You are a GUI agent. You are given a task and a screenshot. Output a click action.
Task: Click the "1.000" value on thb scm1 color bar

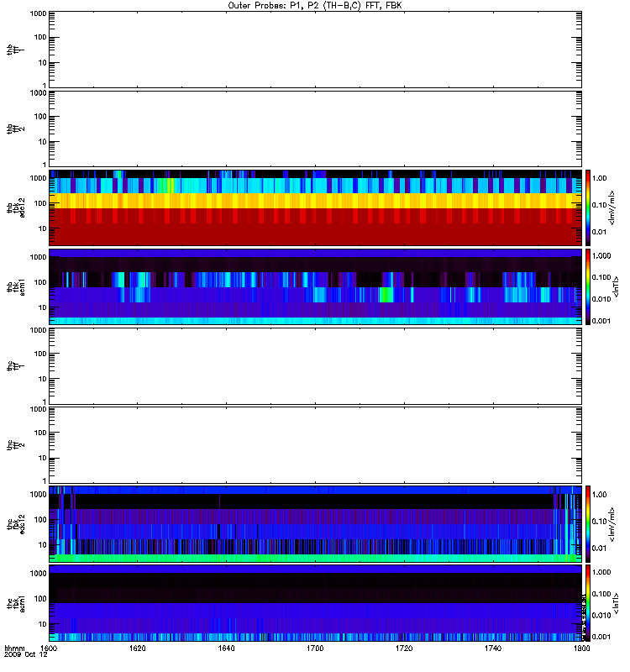pos(601,256)
